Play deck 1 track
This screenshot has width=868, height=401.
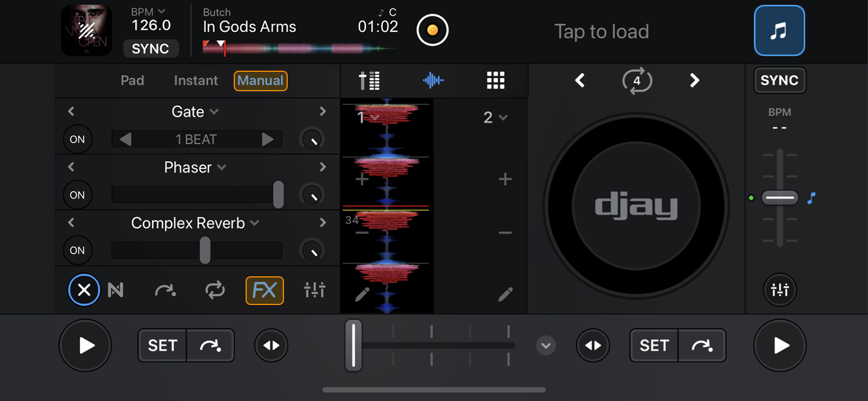85,345
